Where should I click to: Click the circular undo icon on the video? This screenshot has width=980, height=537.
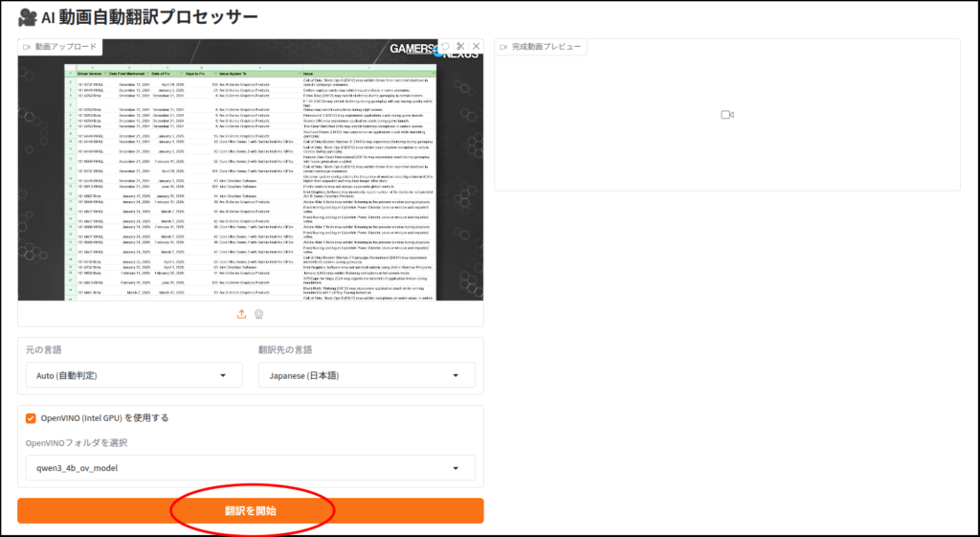tap(444, 46)
